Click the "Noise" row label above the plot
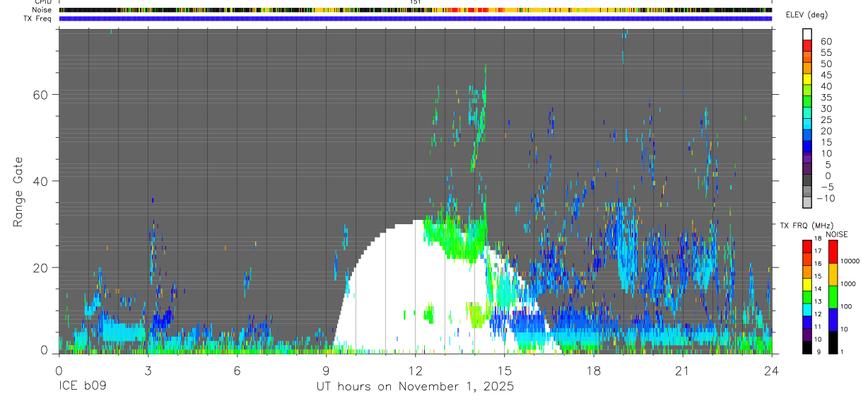 (x=41, y=10)
